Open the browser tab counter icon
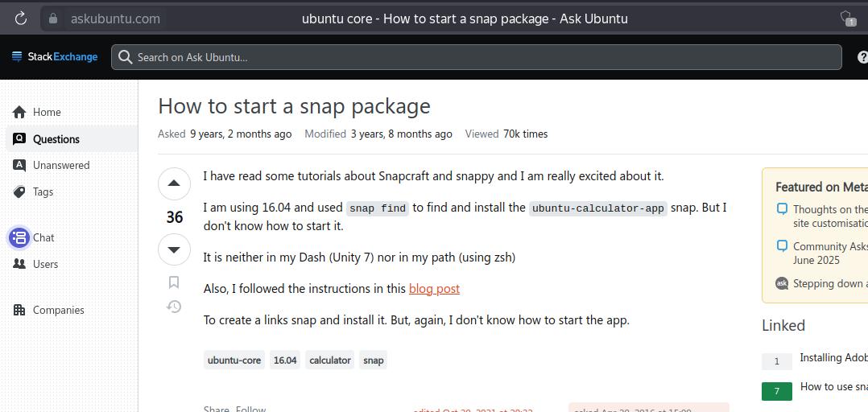 (x=846, y=18)
